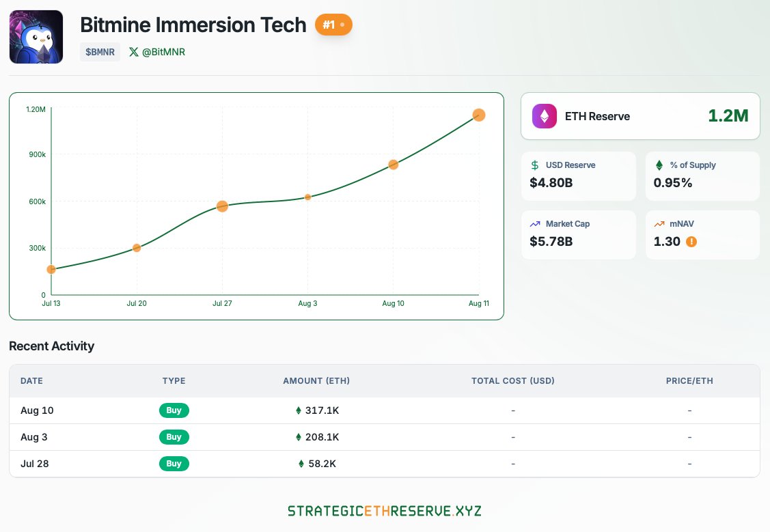Select the orange chart icon next to mNAV

click(659, 224)
